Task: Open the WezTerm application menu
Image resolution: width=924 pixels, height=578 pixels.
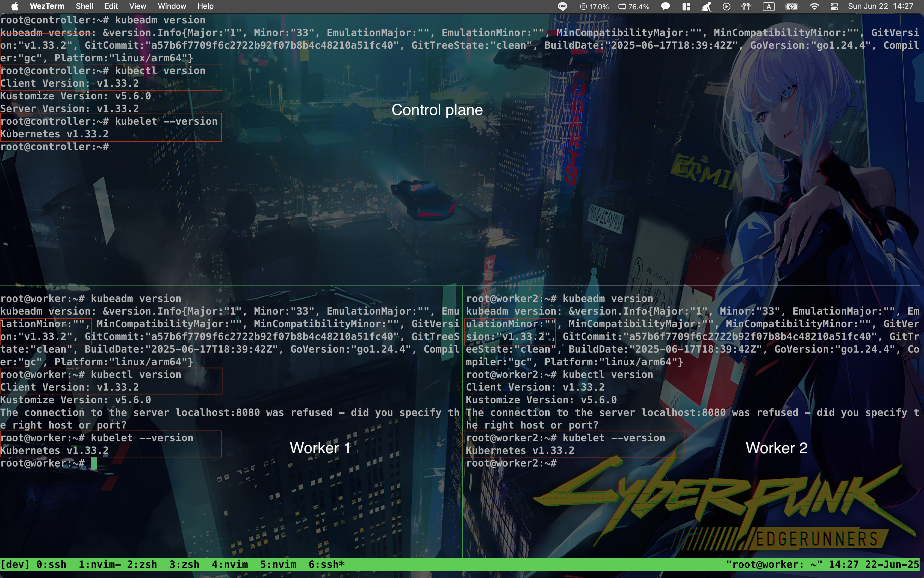Action: (47, 7)
